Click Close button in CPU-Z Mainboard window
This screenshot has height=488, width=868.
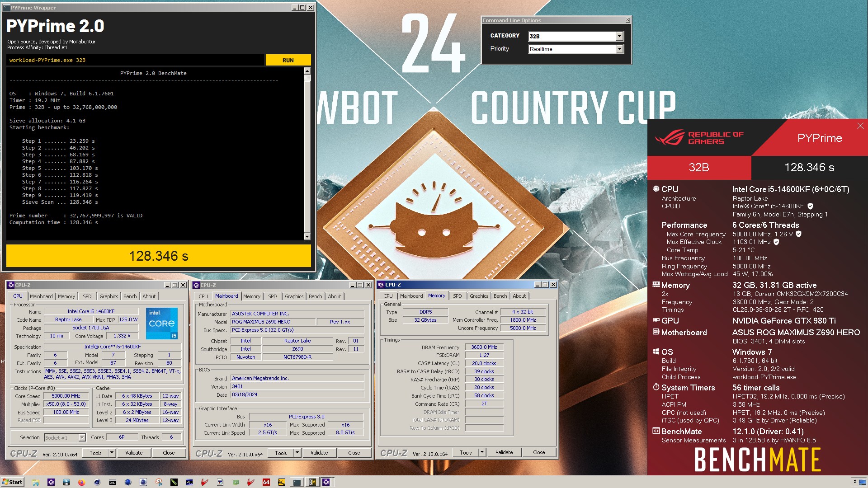tap(354, 452)
